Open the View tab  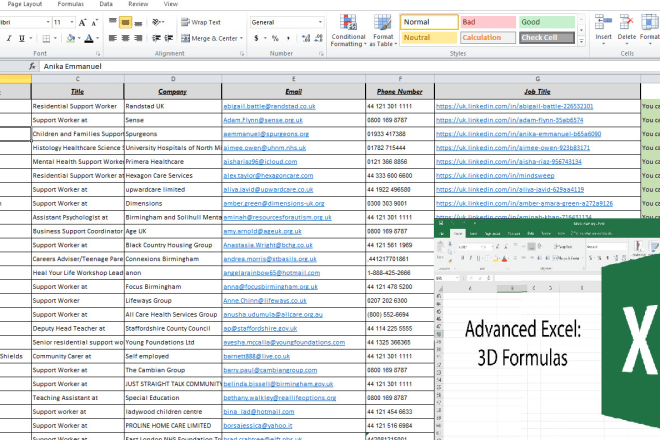[x=170, y=4]
